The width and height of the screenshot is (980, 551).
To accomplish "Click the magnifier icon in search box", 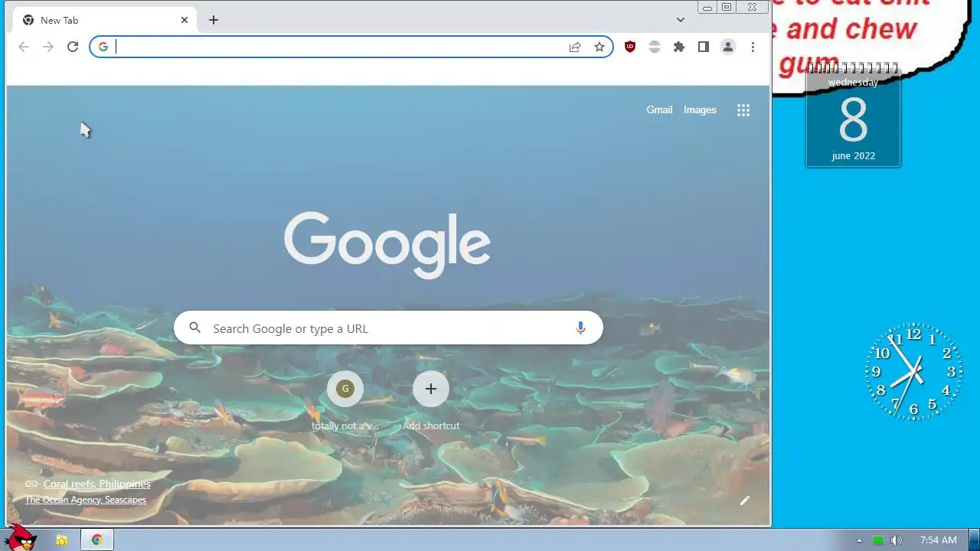I will click(x=195, y=328).
